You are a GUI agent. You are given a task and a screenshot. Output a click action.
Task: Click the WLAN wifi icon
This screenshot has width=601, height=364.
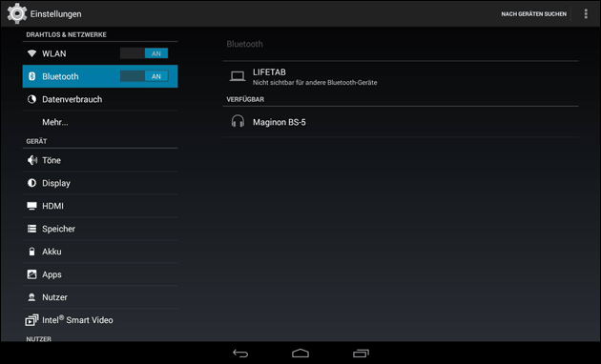pos(31,53)
